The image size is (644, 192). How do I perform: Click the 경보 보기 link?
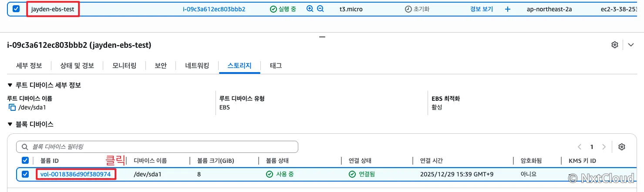pos(482,9)
